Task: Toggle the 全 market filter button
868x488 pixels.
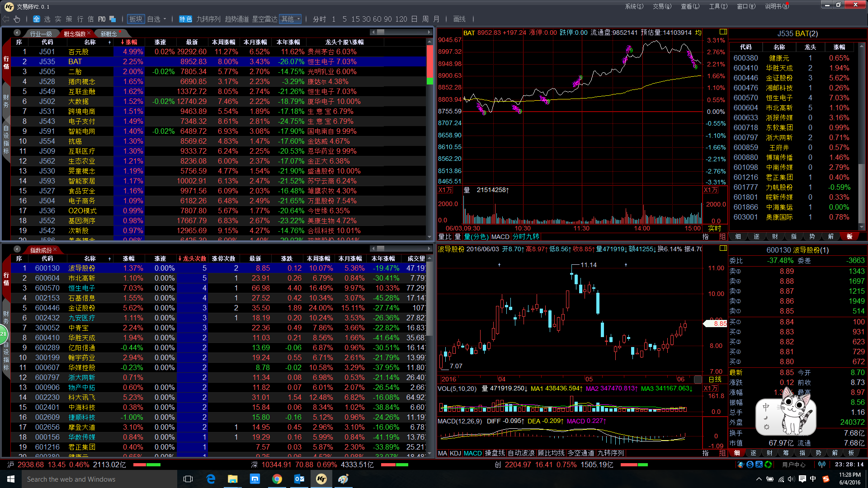Action: [x=37, y=19]
